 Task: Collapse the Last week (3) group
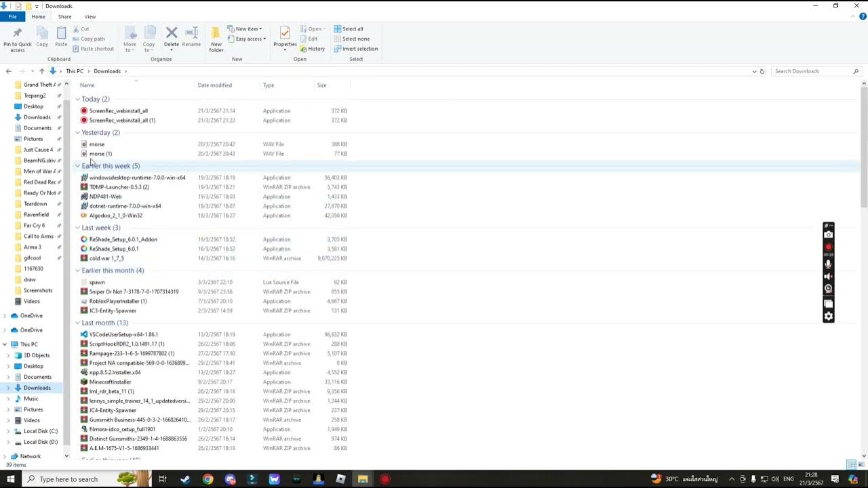77,228
